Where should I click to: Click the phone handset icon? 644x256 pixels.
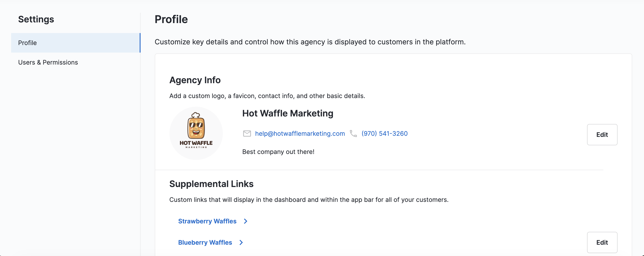[x=353, y=134]
